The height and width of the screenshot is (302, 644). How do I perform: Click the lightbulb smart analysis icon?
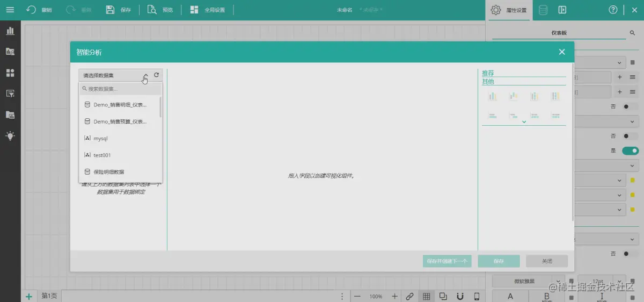click(x=10, y=135)
